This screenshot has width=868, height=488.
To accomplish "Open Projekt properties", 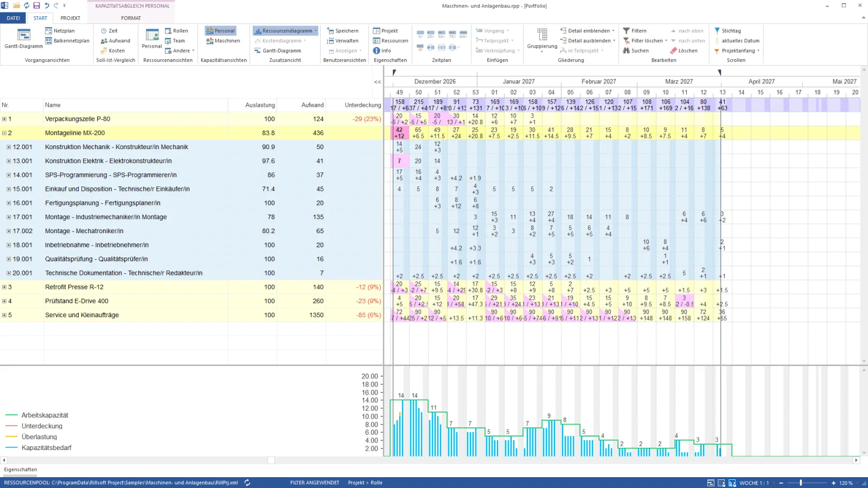I will [x=385, y=31].
